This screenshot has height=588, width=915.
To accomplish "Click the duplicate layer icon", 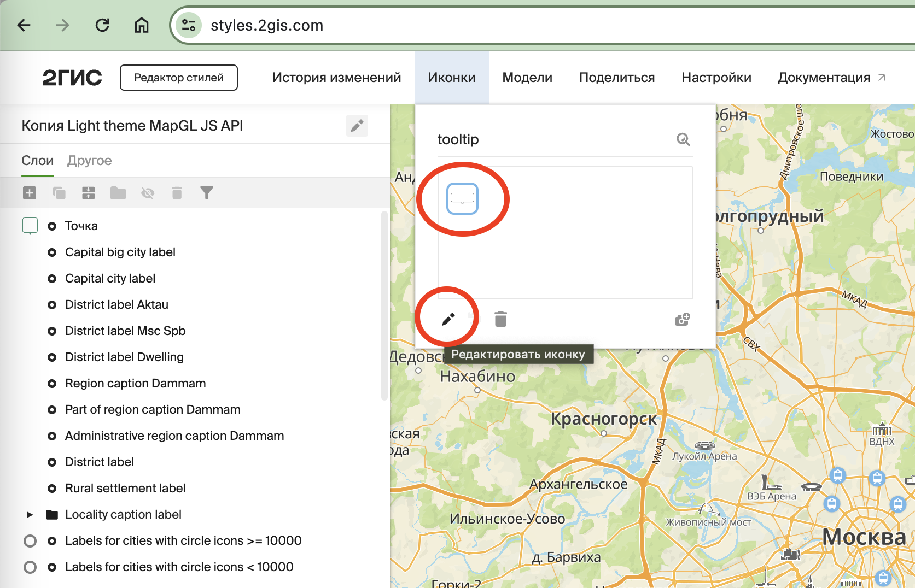I will (59, 193).
